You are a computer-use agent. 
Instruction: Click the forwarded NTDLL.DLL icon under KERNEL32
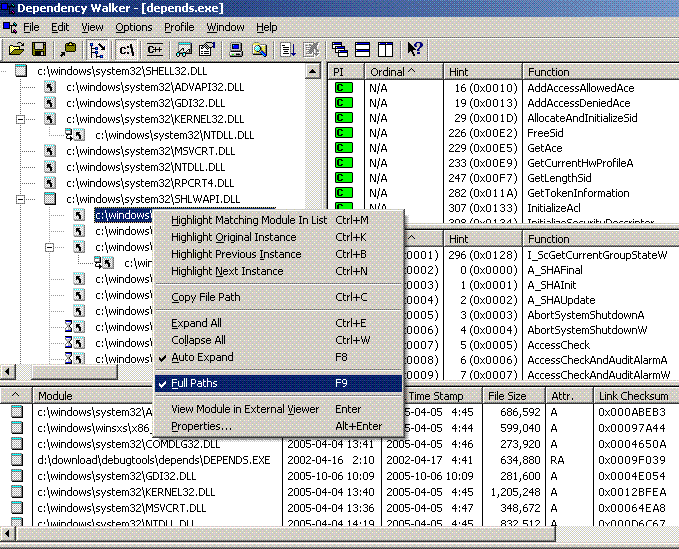point(75,135)
